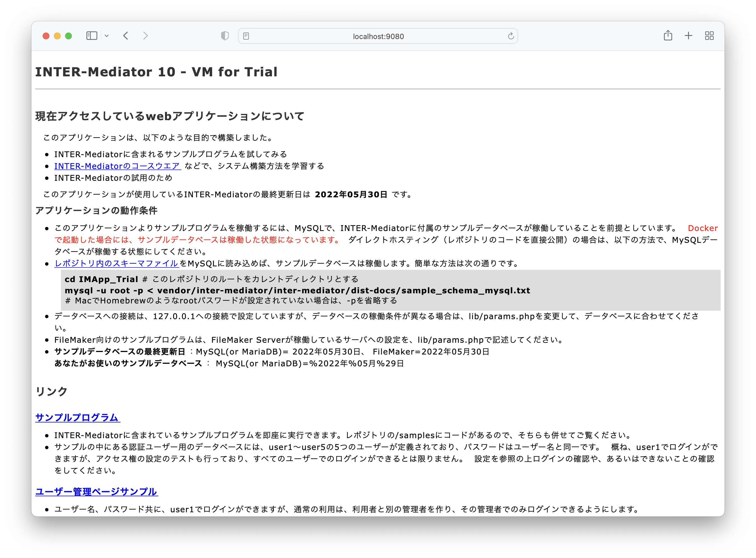The height and width of the screenshot is (558, 756).
Task: Click the localhost:9080 address field
Action: (x=378, y=36)
